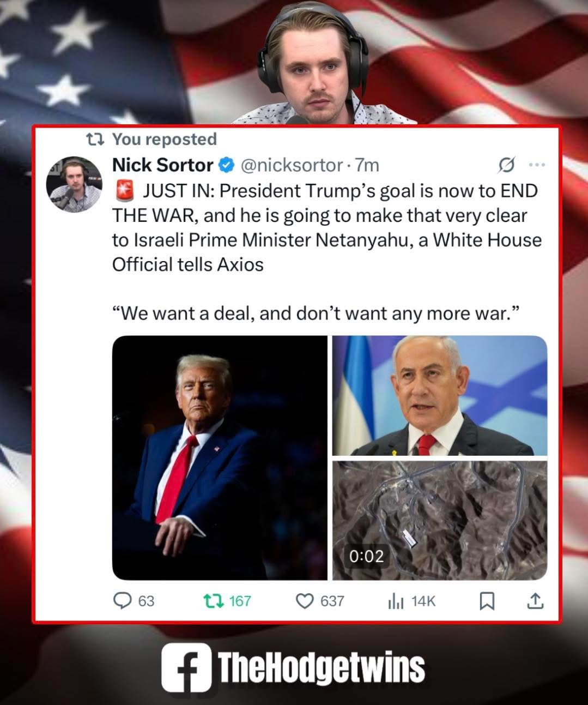Like the tweet with the heart icon
Image resolution: width=588 pixels, height=705 pixels.
pos(304,601)
